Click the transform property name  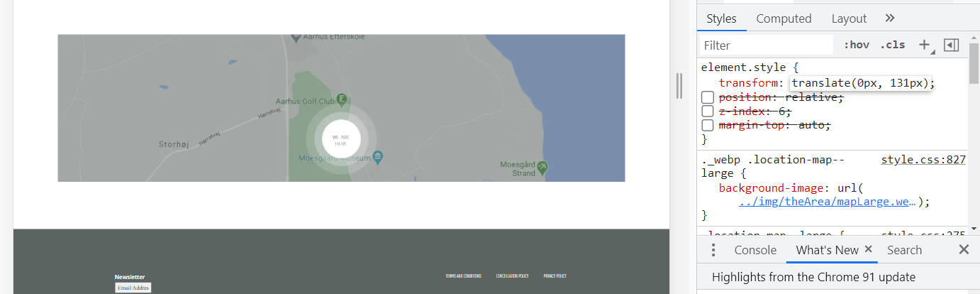tap(748, 83)
